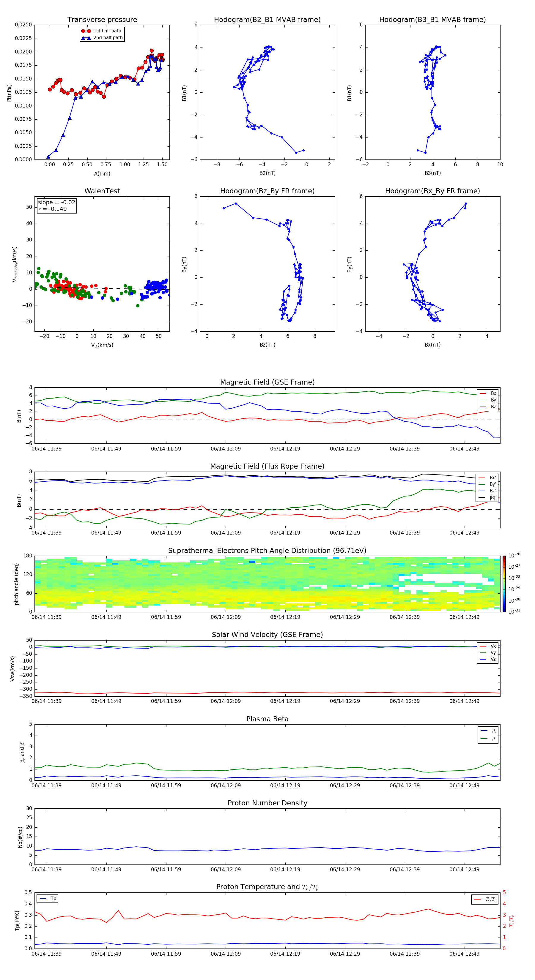Viewport: 535px width, 980px height.
Task: Click the "Proton Number Density" title
Action: (267, 804)
